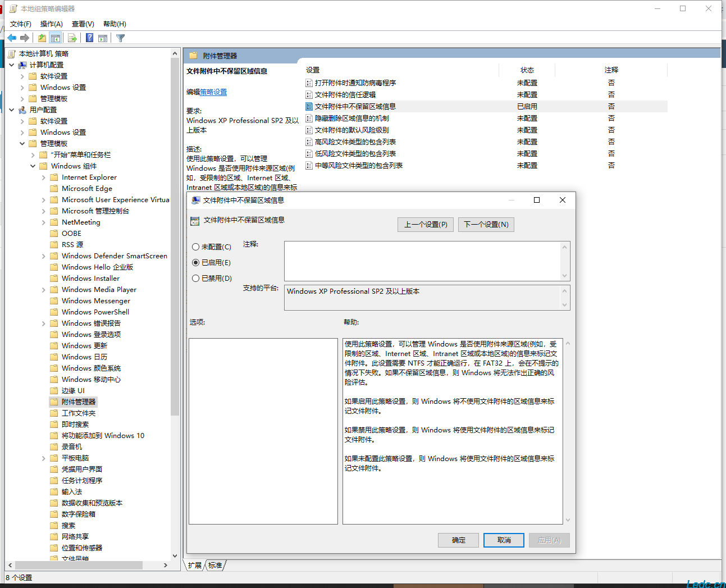Switch to the 扩展 tab
The width and height of the screenshot is (726, 588).
click(x=194, y=566)
